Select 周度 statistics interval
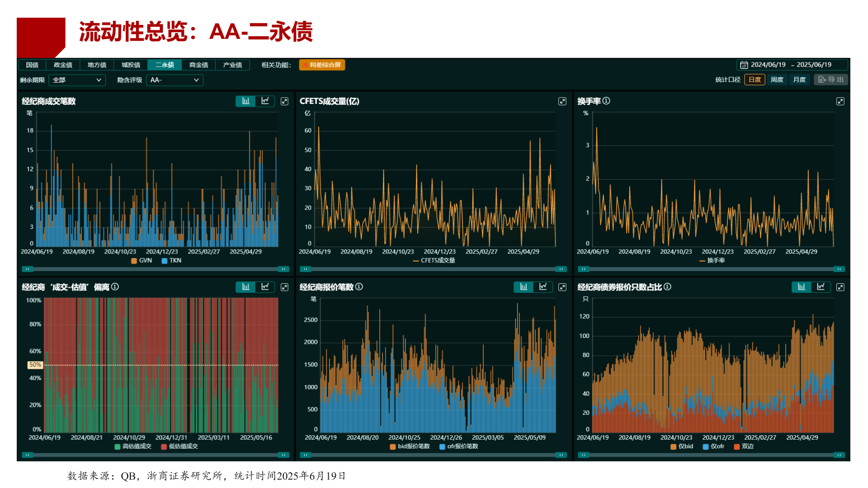The width and height of the screenshot is (868, 488). tap(777, 80)
